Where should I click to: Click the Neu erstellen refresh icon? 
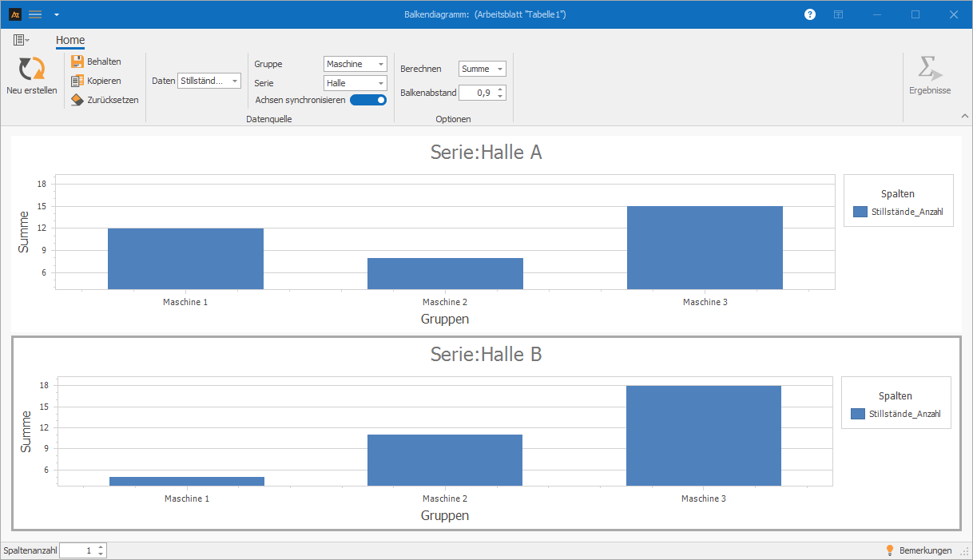32,70
